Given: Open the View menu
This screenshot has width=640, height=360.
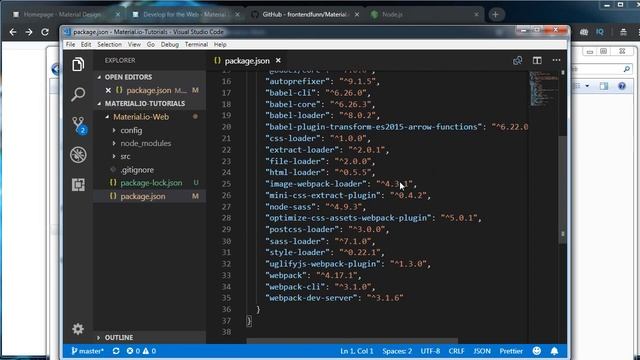Looking at the screenshot, I should click(134, 44).
